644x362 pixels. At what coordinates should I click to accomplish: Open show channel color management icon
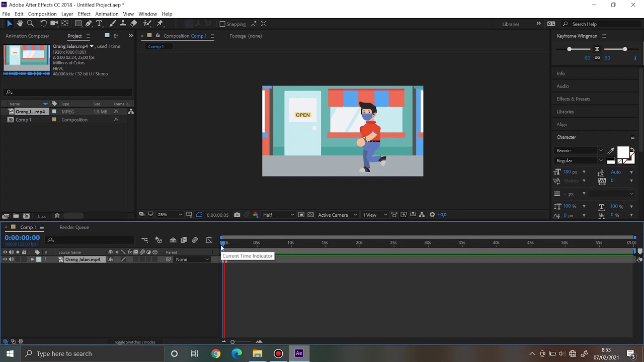click(256, 215)
